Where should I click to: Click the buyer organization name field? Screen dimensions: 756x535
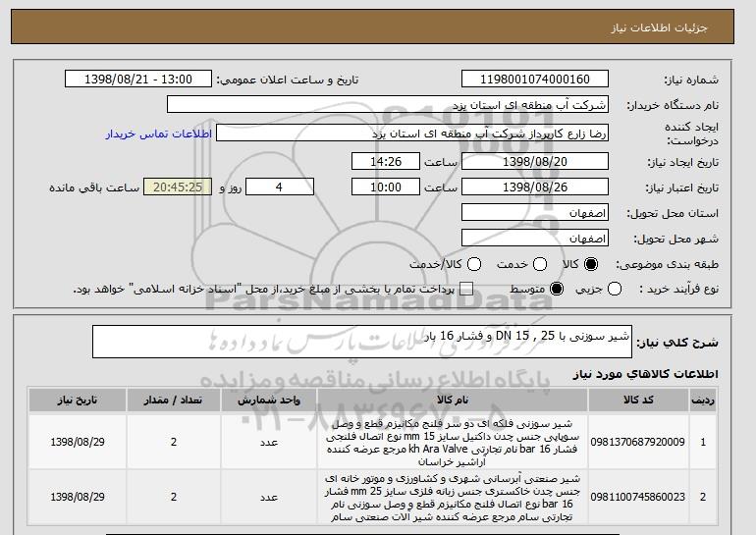388,105
